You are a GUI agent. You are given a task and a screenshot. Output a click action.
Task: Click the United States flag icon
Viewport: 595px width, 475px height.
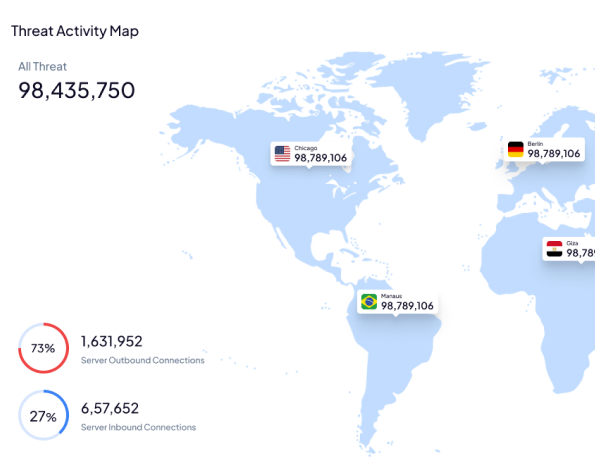[282, 154]
